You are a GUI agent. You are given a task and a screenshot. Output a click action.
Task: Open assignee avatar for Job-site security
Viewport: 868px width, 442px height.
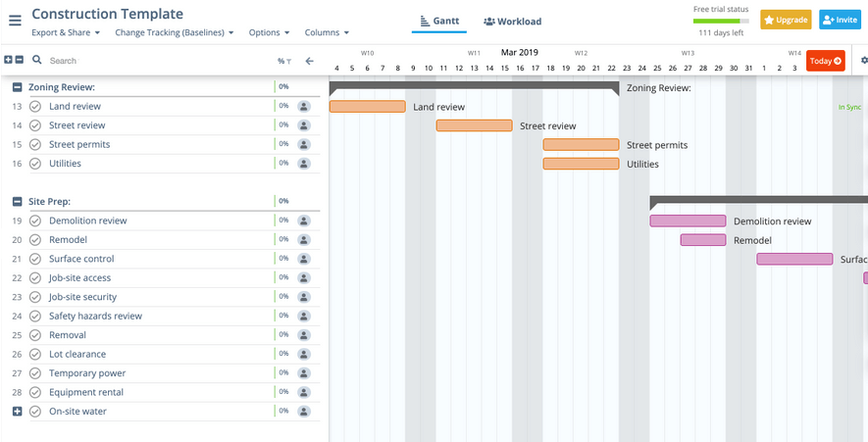pos(303,297)
